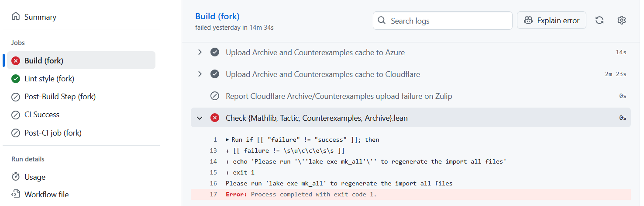Click the refresh logs icon
This screenshot has height=206, width=644.
(x=599, y=21)
